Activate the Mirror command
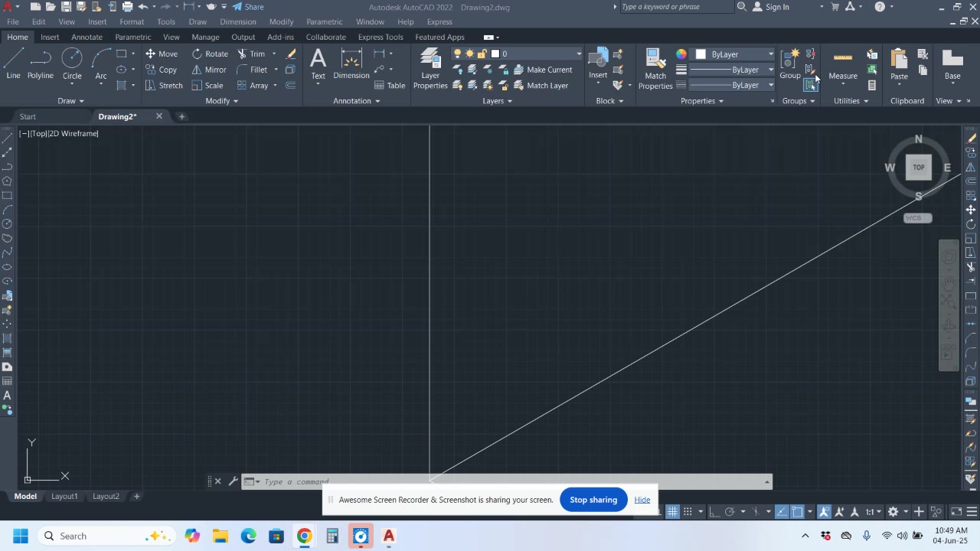 pyautogui.click(x=209, y=70)
